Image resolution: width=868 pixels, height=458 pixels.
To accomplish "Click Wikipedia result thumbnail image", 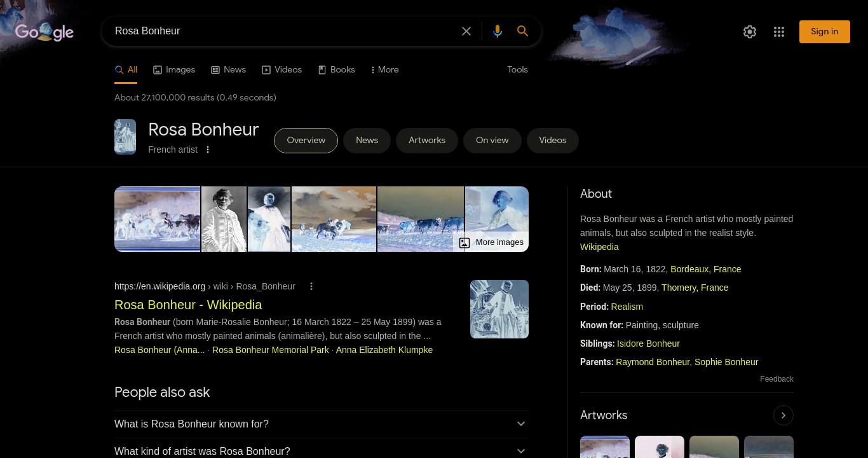I will (499, 309).
